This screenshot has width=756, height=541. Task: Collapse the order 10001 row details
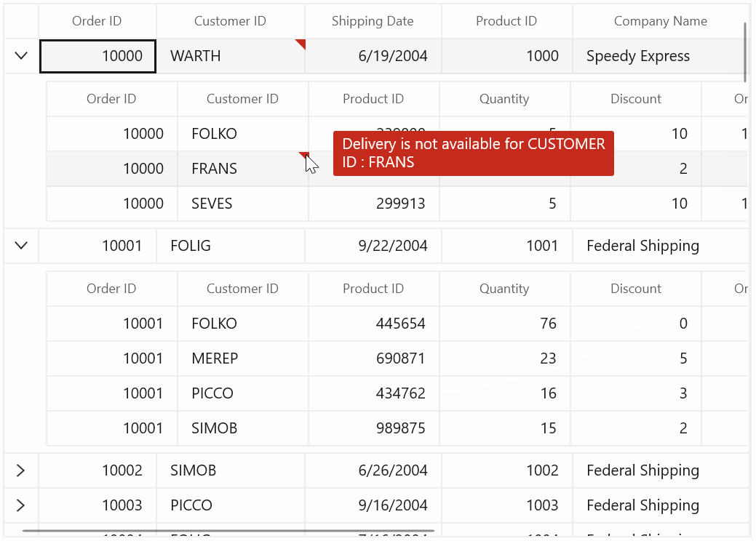pyautogui.click(x=21, y=246)
